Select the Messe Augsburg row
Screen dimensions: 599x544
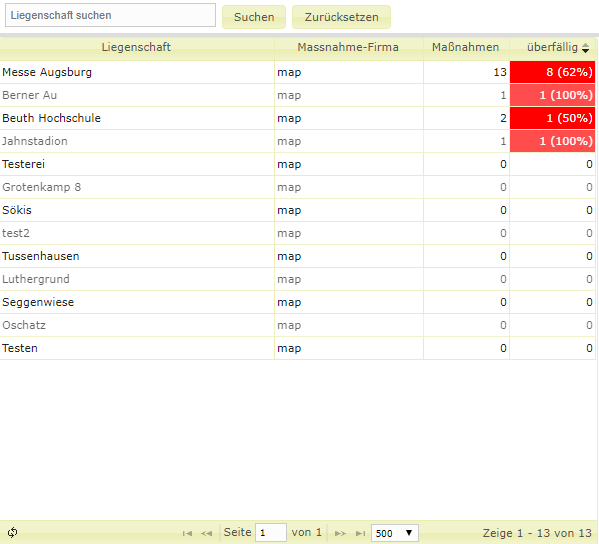point(298,72)
